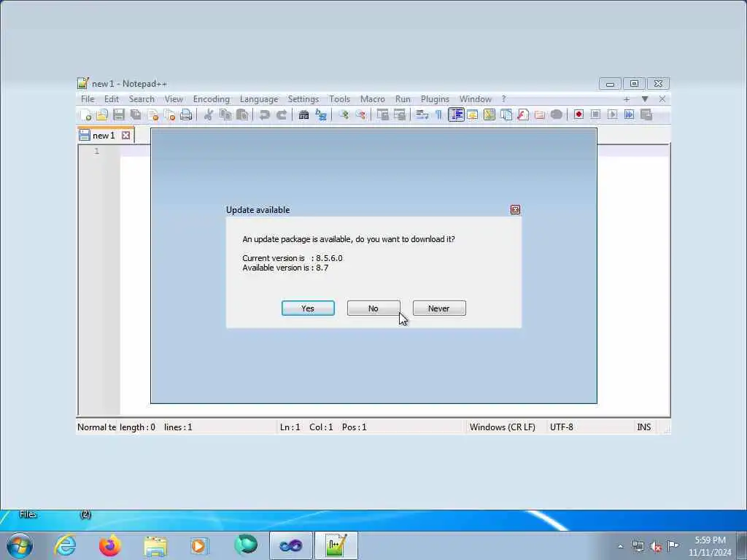Click the plus icon in the menu bar

coord(627,99)
